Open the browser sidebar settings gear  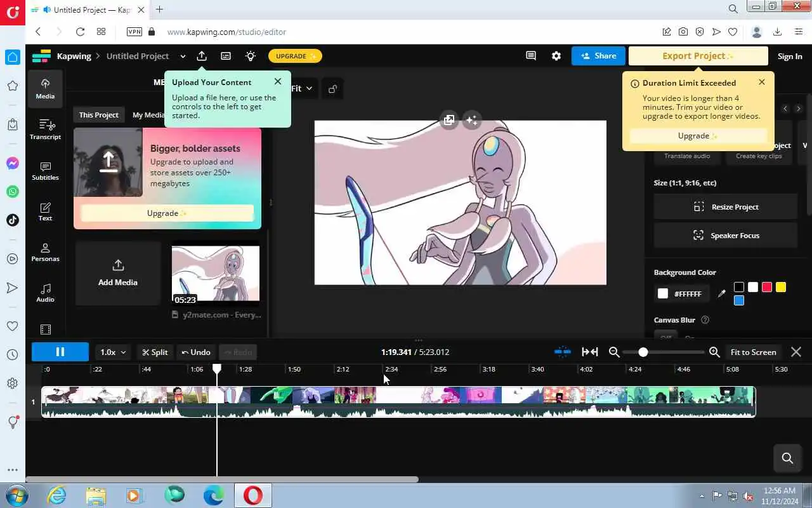[x=12, y=383]
